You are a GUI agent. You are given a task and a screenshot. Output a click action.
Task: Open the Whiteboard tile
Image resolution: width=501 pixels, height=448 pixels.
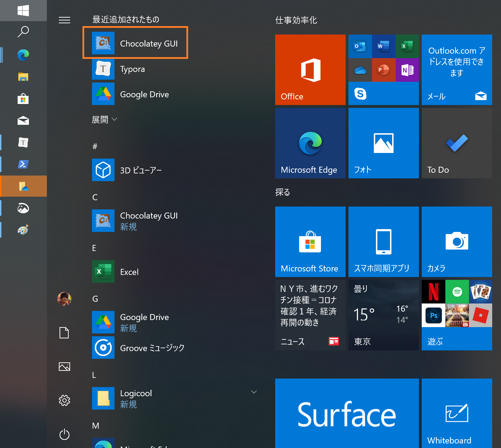[457, 413]
